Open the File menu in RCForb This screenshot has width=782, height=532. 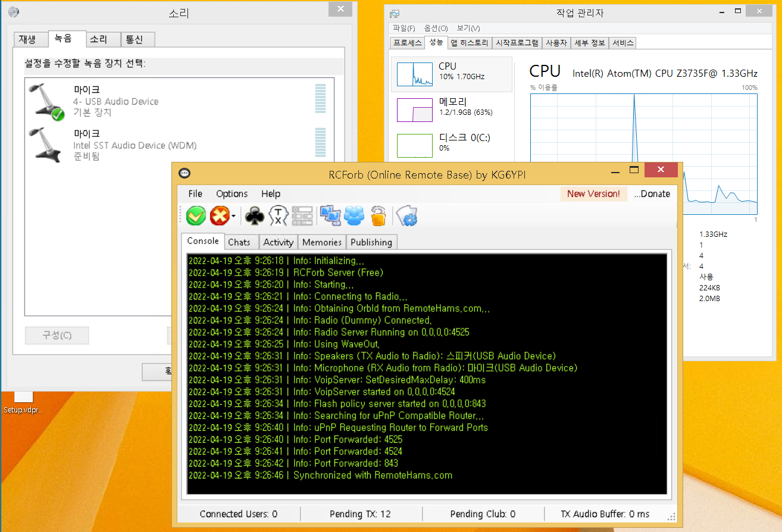click(x=195, y=193)
